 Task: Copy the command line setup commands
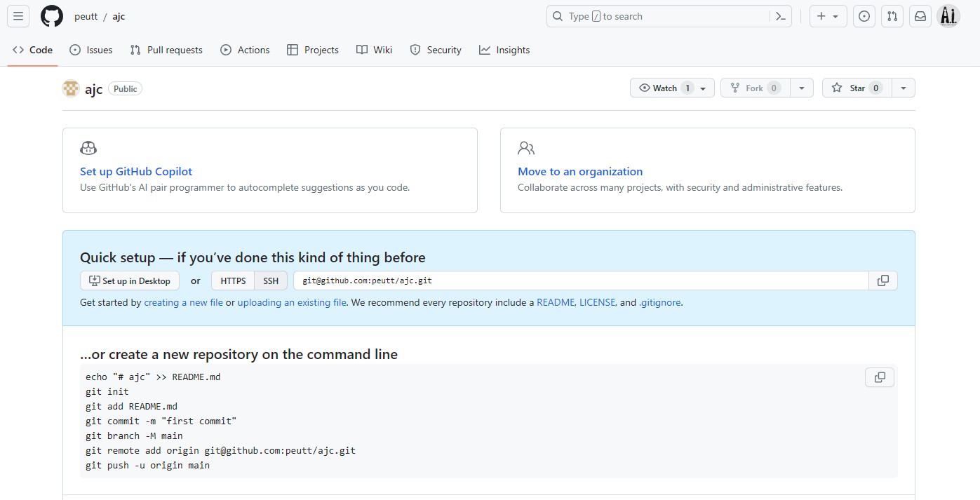[x=880, y=377]
